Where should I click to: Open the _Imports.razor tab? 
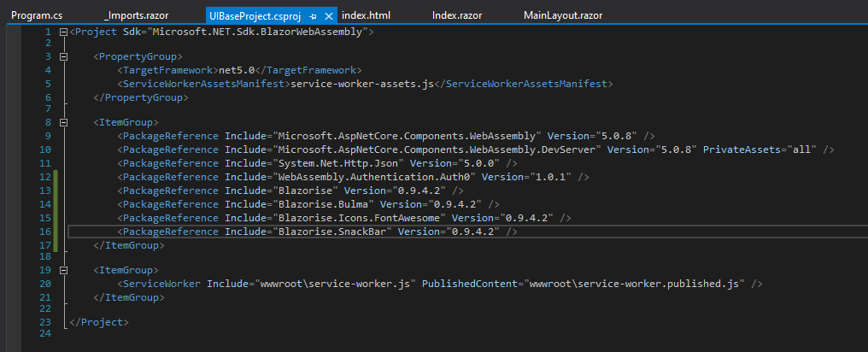[136, 15]
